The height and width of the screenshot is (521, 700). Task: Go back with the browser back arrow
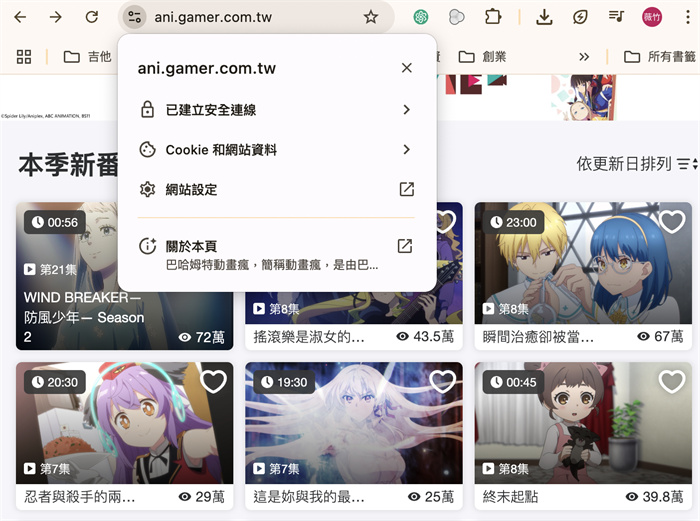20,17
